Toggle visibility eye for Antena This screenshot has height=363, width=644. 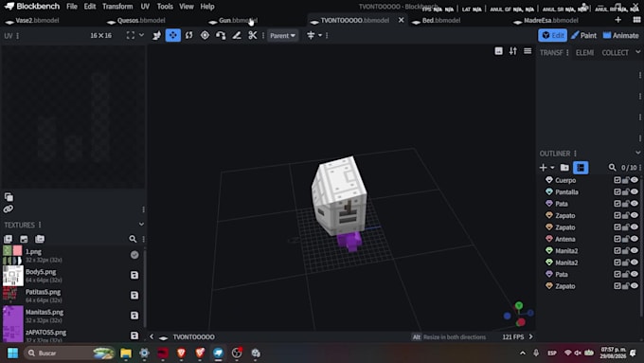point(635,239)
